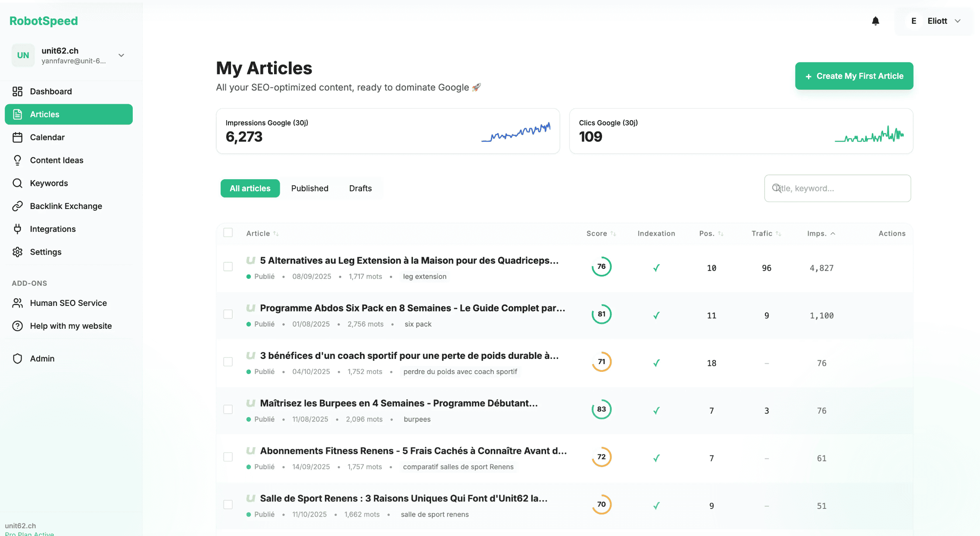Click the Integrations plug icon
980x536 pixels.
click(x=17, y=229)
